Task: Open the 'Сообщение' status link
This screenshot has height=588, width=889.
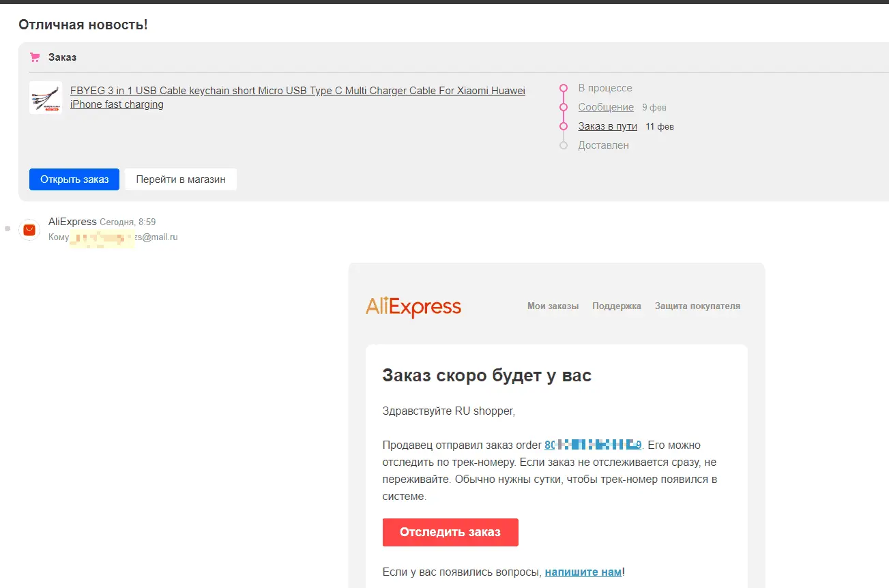Action: pyautogui.click(x=606, y=107)
